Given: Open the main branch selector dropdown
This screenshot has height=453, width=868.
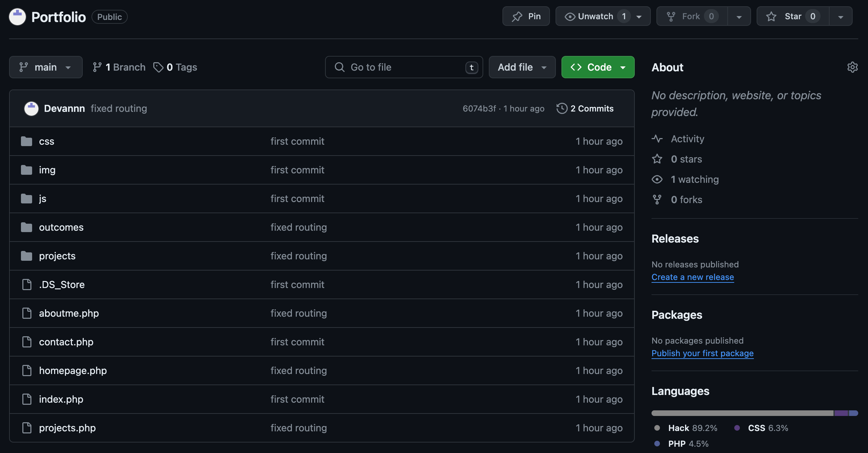Looking at the screenshot, I should 46,67.
